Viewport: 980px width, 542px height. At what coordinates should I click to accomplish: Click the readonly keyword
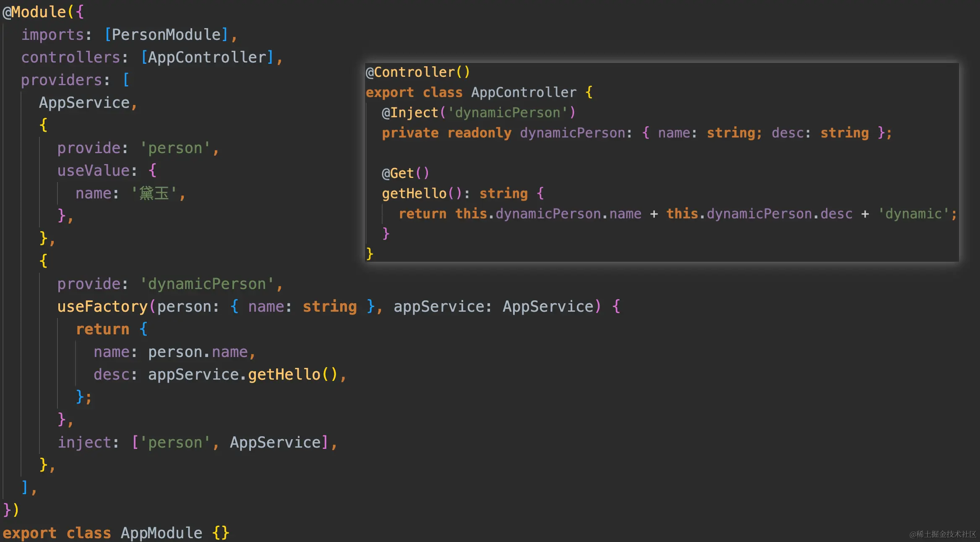point(479,133)
